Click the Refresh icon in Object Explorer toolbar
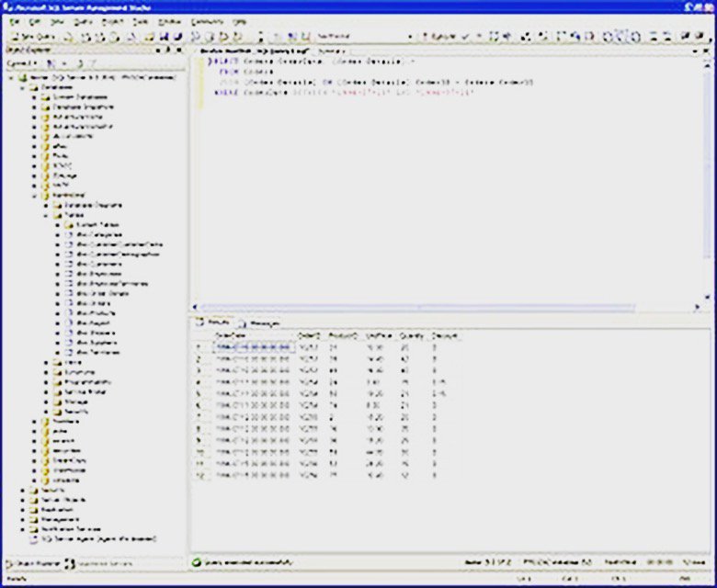 [80, 63]
